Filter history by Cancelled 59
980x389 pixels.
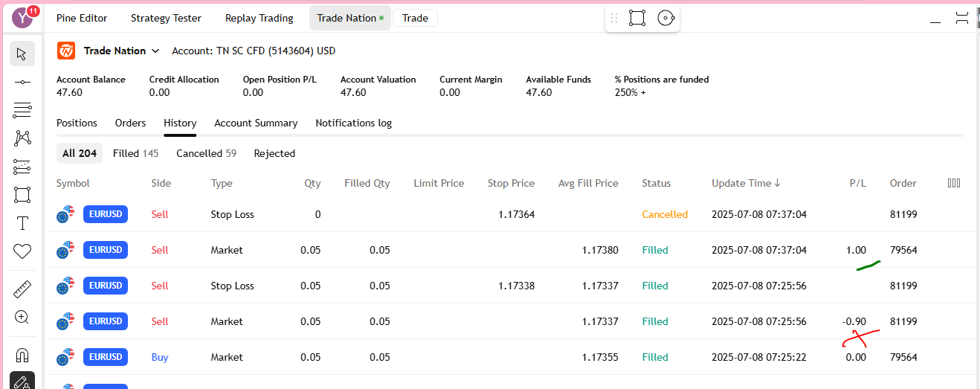pyautogui.click(x=206, y=153)
